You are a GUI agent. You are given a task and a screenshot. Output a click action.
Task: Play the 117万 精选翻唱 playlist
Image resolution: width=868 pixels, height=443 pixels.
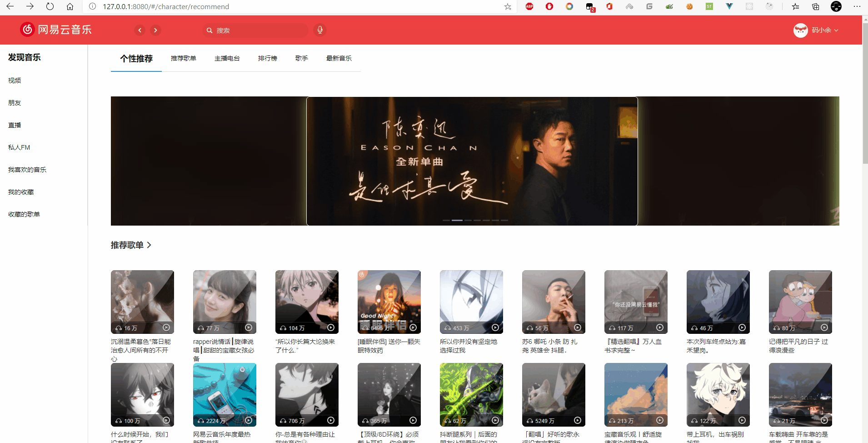click(x=660, y=327)
